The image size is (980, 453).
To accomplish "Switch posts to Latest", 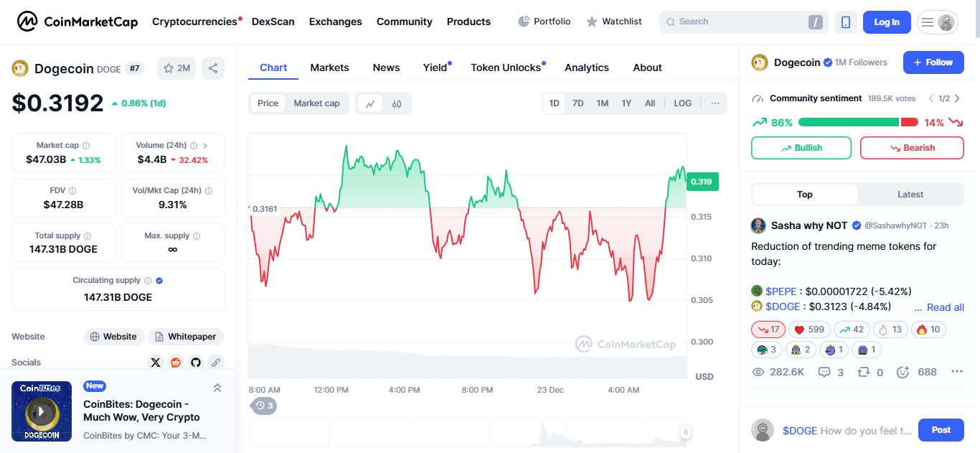I will click(910, 195).
